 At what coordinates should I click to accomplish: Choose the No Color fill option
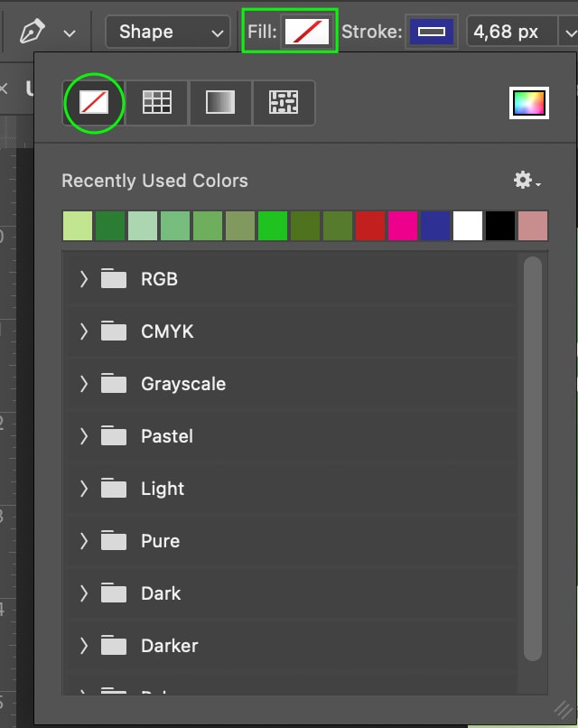coord(94,103)
